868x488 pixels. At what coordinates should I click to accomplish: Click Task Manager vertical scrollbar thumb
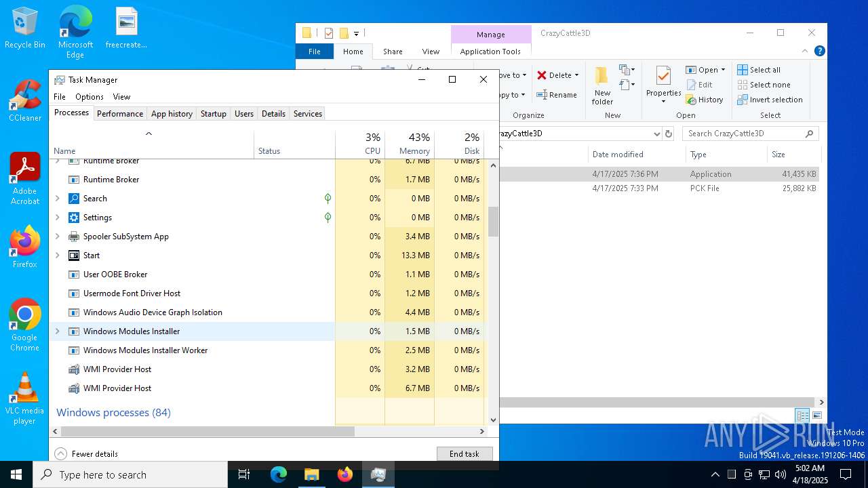pyautogui.click(x=494, y=222)
